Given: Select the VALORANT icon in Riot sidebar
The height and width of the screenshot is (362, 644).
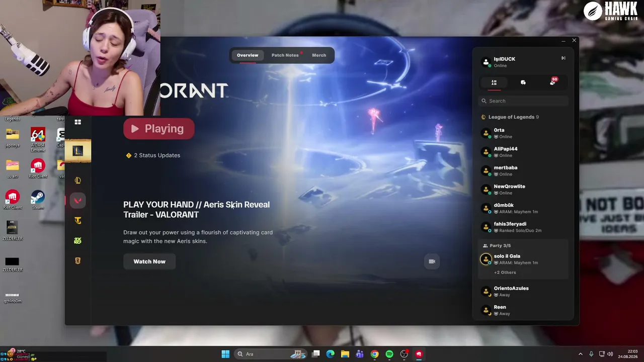Looking at the screenshot, I should coord(78,201).
